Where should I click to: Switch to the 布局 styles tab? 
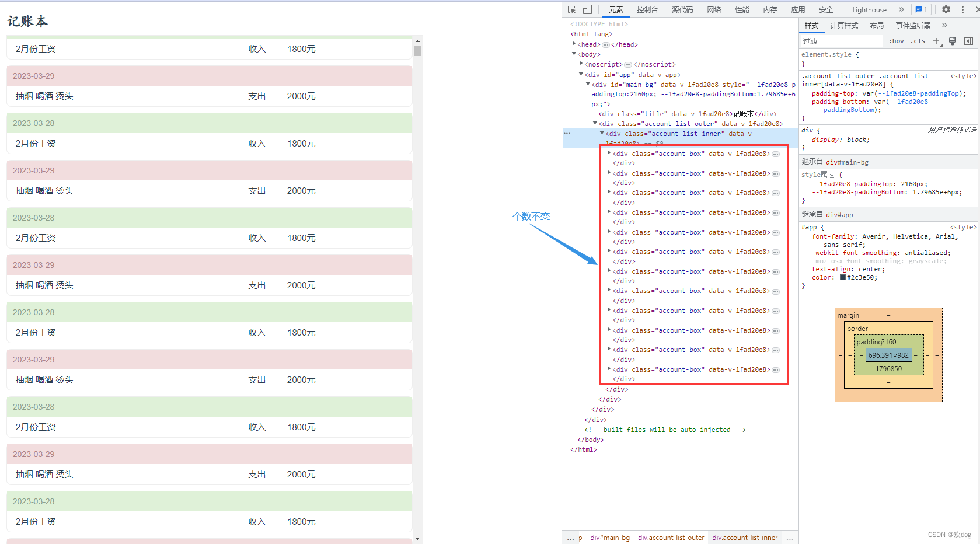point(877,25)
